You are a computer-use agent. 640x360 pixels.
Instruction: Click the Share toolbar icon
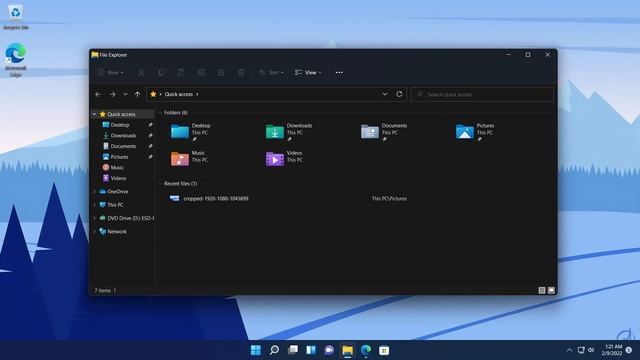pos(221,73)
